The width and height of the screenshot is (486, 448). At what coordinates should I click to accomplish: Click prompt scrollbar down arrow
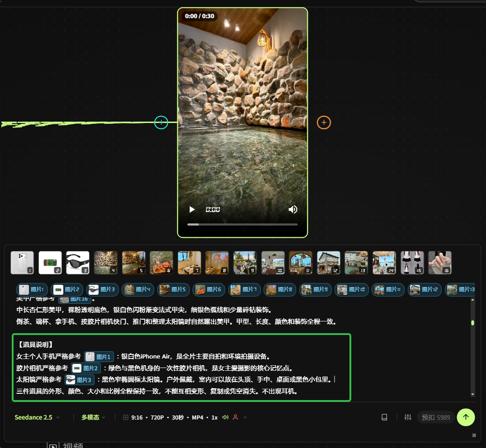pos(473,394)
